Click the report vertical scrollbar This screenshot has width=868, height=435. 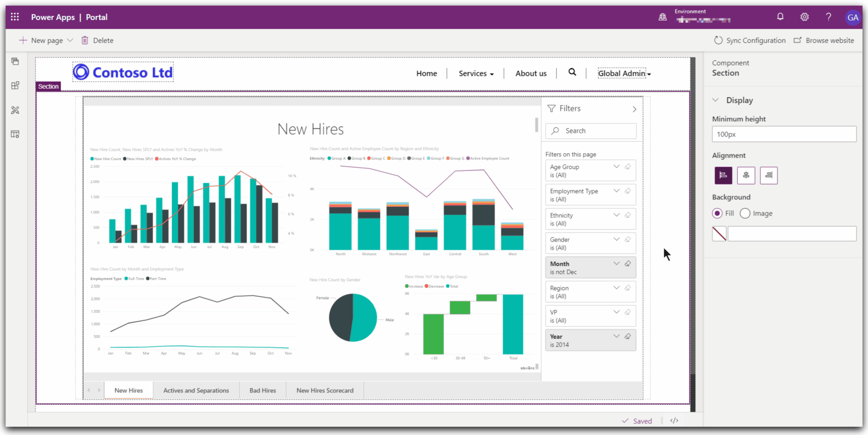(x=536, y=125)
